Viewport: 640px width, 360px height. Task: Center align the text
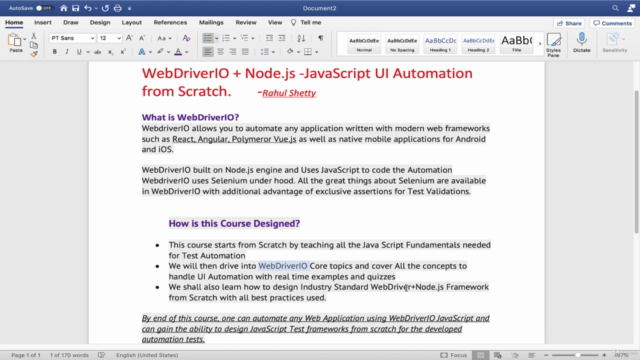[220, 52]
